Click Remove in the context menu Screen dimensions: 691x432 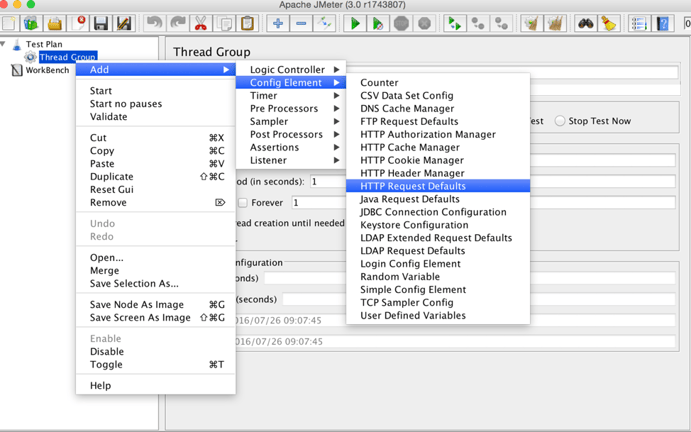(156, 203)
